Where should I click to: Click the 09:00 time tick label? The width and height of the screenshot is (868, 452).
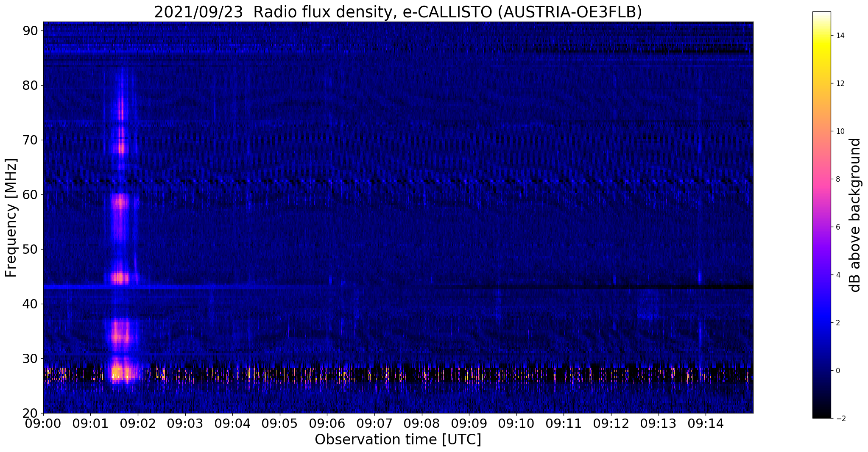click(x=43, y=424)
